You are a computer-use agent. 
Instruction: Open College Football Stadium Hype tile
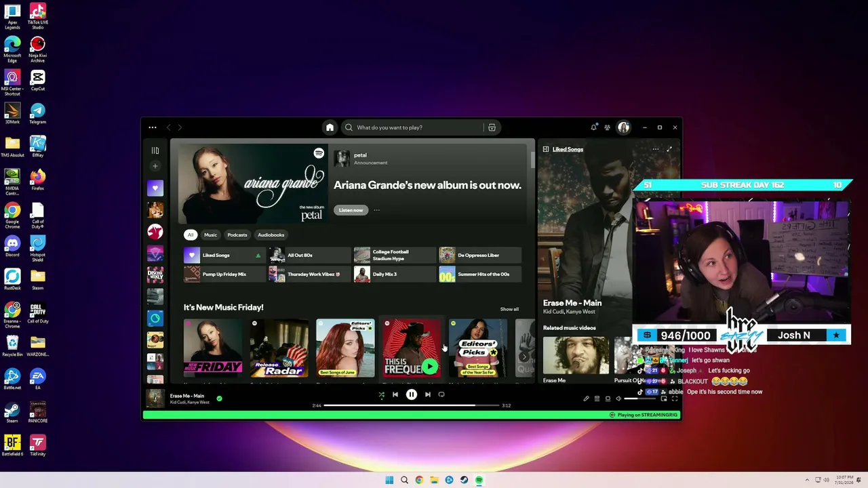[x=395, y=256]
